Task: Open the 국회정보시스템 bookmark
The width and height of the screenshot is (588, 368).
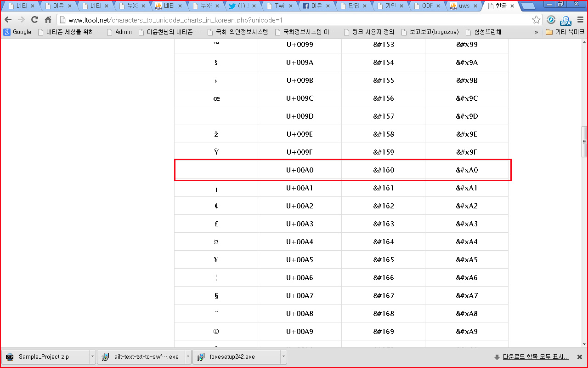Action: [306, 32]
